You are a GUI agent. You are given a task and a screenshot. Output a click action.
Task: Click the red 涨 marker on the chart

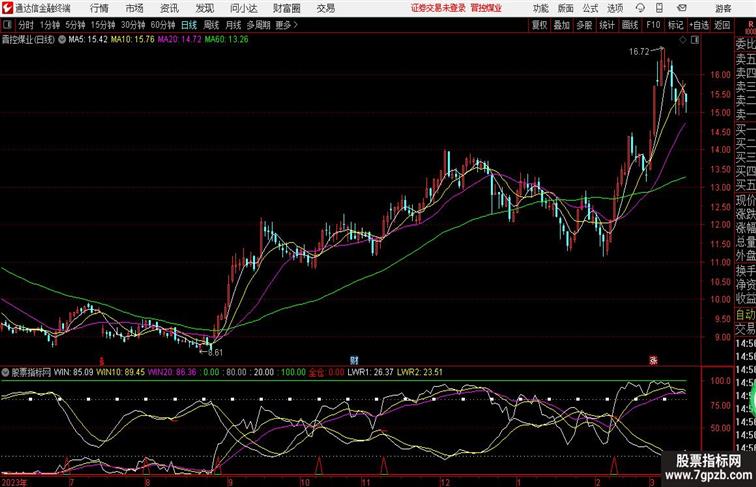coord(653,360)
